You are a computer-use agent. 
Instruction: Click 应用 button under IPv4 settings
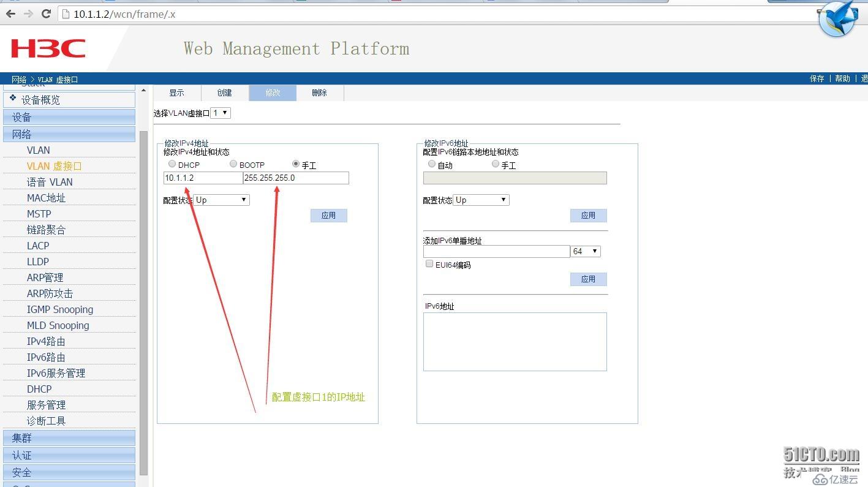[x=329, y=216]
